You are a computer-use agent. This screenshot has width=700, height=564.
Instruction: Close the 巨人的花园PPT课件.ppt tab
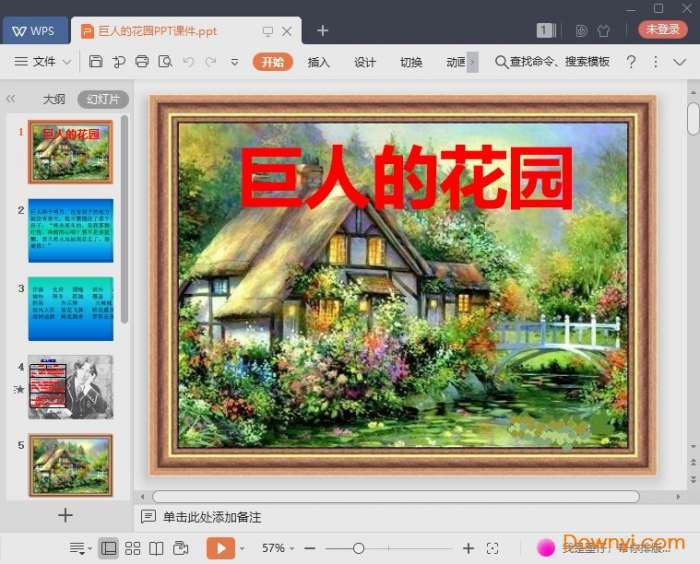click(287, 31)
